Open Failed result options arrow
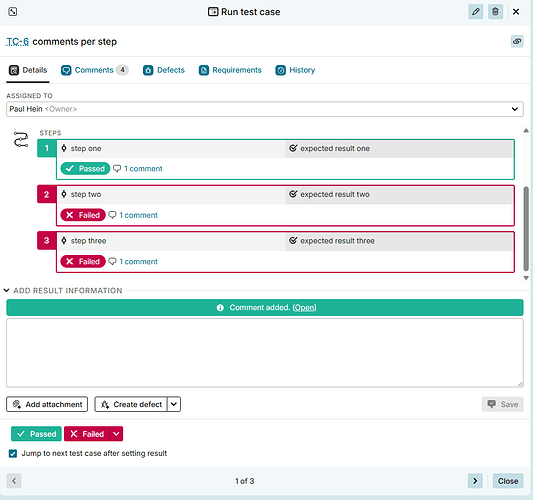The width and height of the screenshot is (533, 500). click(116, 434)
